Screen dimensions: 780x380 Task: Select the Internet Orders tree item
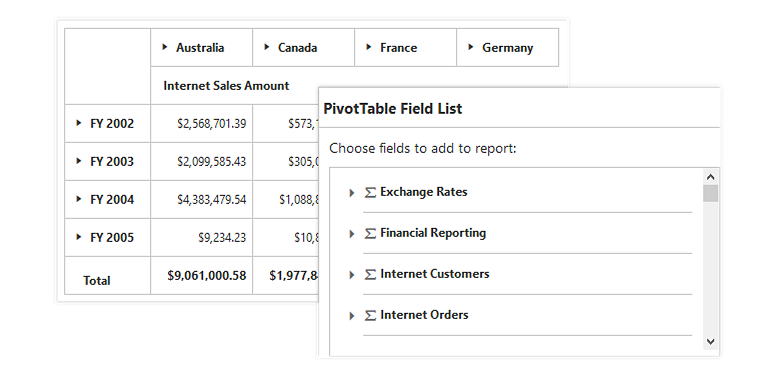424,315
